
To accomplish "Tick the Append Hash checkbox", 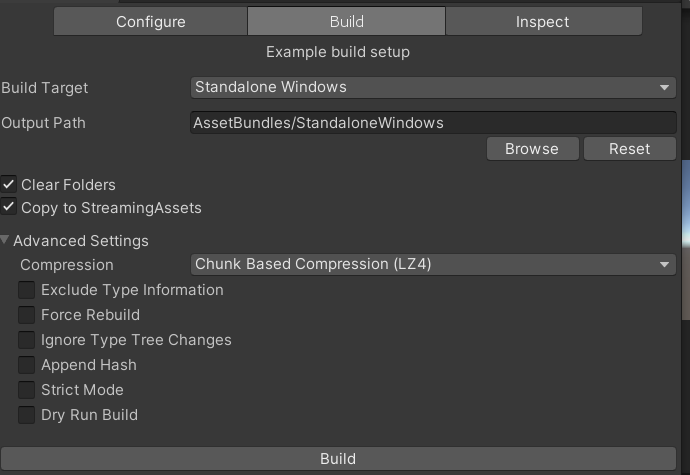I will tap(27, 365).
